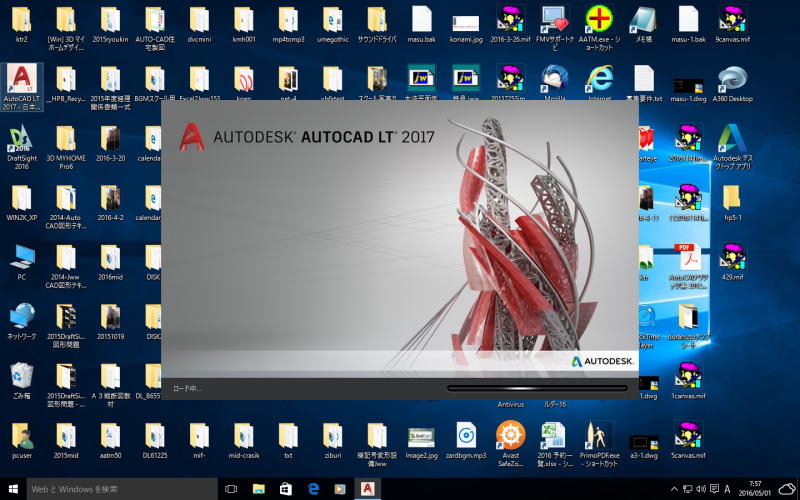Select the zardbgm.mp3 audio file
The image size is (800, 500).
coord(466,440)
